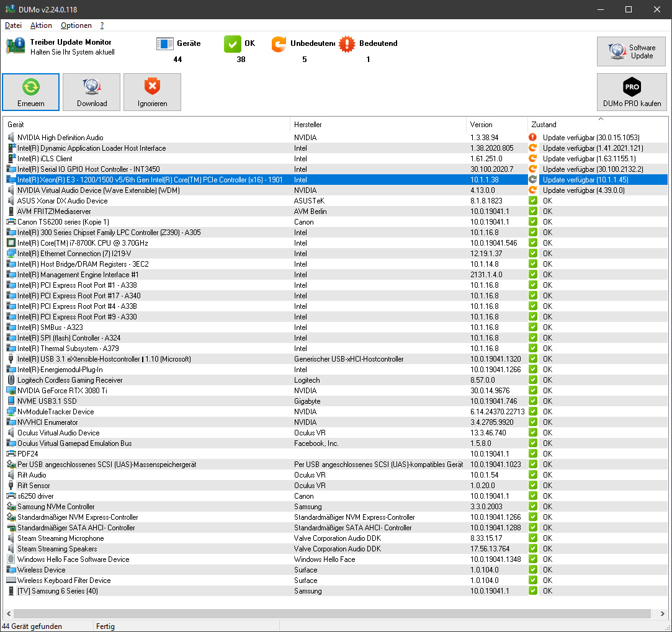The image size is (672, 632).
Task: Click mouse icon of Logitech Cordless Gaming Receiver
Action: tap(11, 380)
